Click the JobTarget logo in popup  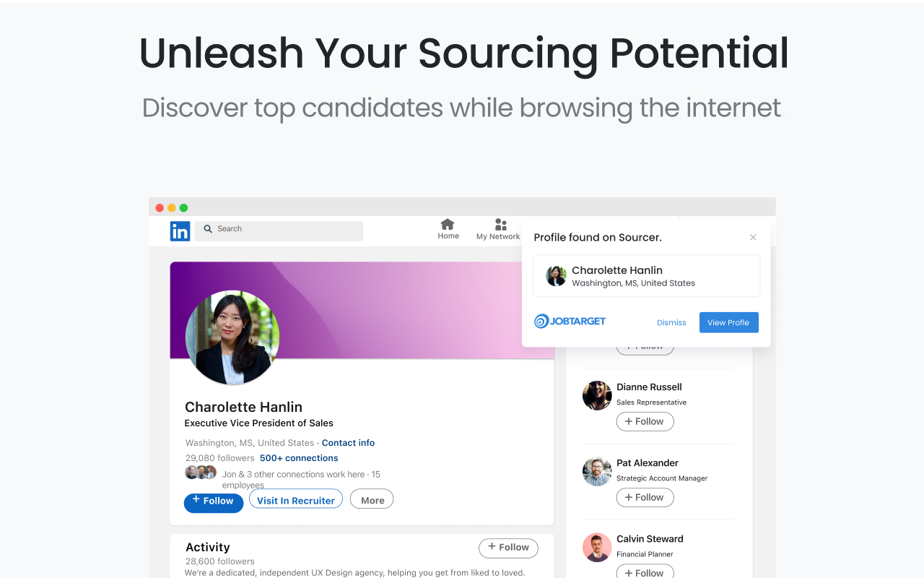570,322
